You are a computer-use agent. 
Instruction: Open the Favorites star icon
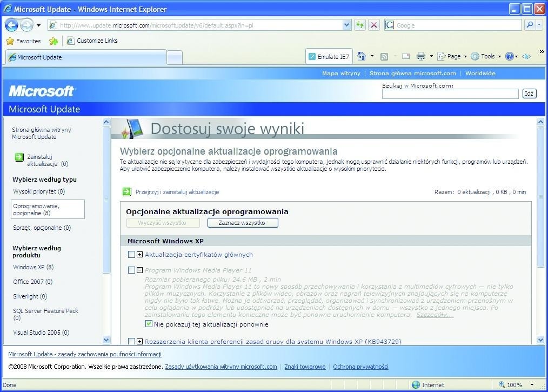[10, 41]
